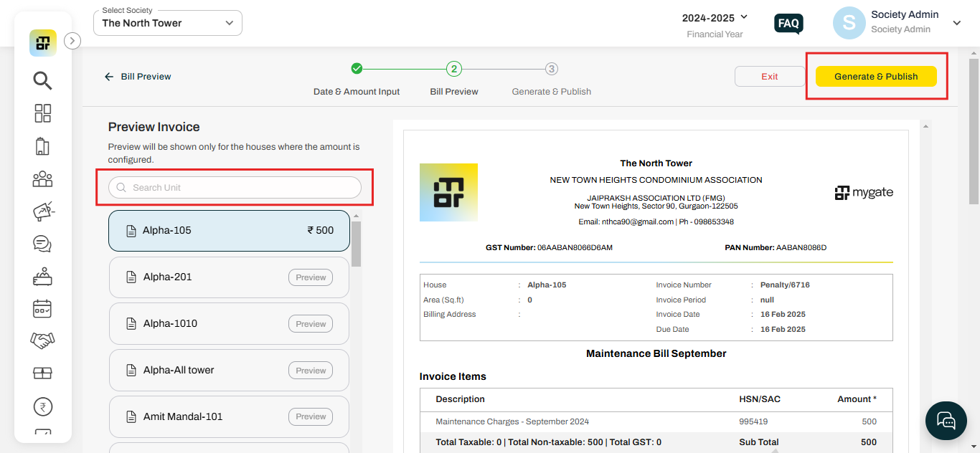This screenshot has height=453, width=980.
Task: Open the Buildings section from the sidebar
Action: pyautogui.click(x=42, y=146)
